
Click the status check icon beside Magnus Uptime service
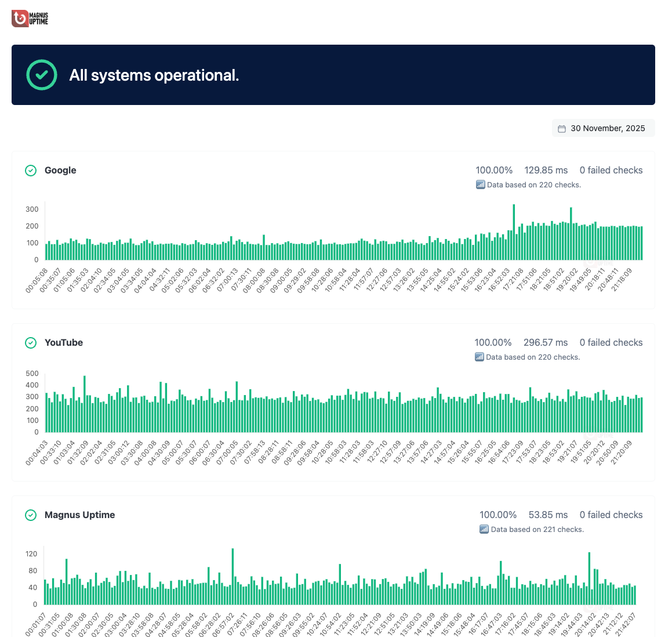(x=31, y=515)
